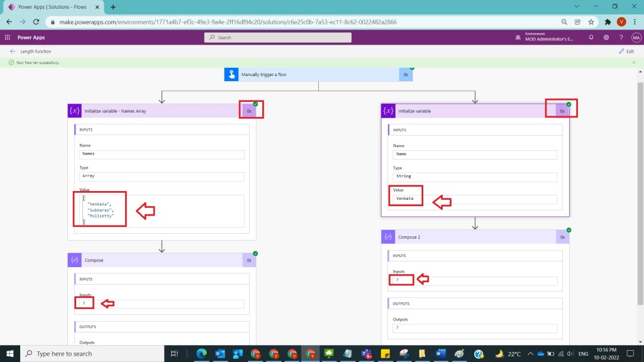Image resolution: width=644 pixels, height=362 pixels.
Task: Bookmark this page with the star icon
Action: pyautogui.click(x=591, y=21)
